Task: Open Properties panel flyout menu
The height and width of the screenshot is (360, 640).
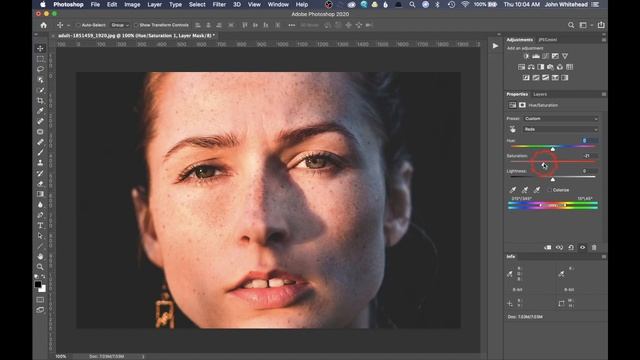Action: pyautogui.click(x=604, y=94)
